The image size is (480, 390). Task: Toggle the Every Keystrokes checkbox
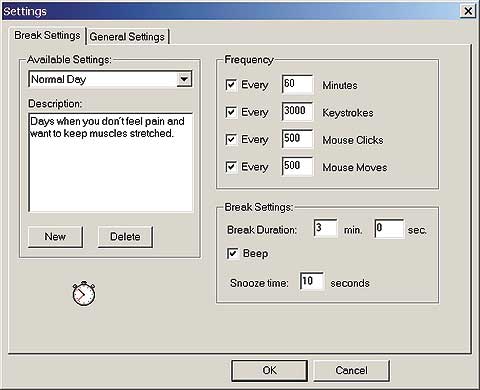[231, 112]
